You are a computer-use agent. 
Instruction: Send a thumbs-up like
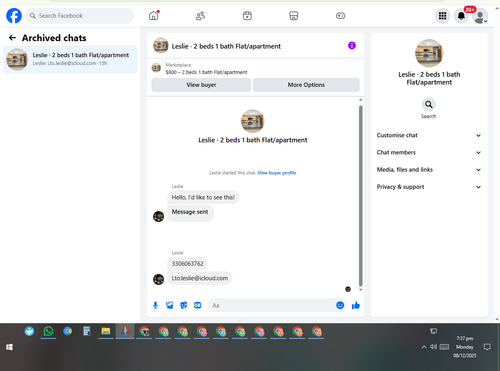coord(356,305)
